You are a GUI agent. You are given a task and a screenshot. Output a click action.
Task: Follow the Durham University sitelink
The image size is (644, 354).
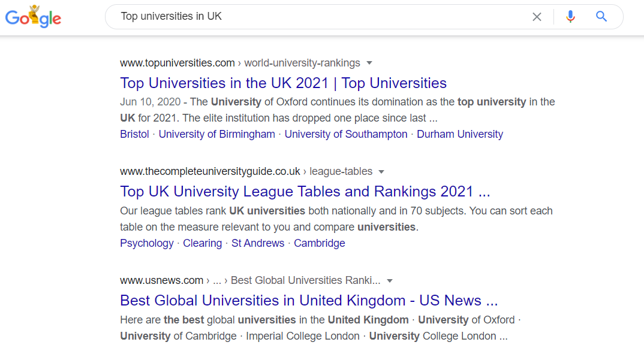click(x=459, y=134)
